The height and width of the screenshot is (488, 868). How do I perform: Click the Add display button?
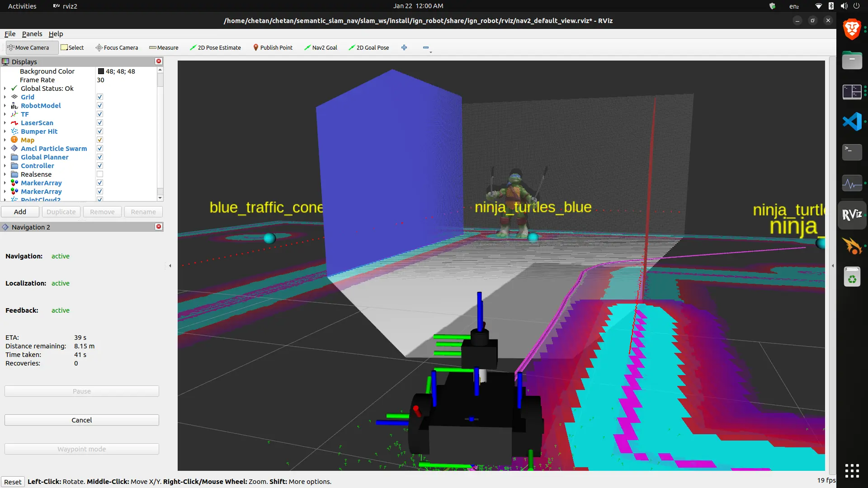20,211
